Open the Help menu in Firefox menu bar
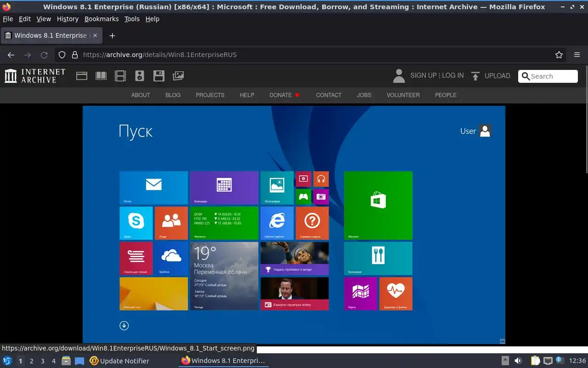The height and width of the screenshot is (368, 588). coord(153,19)
